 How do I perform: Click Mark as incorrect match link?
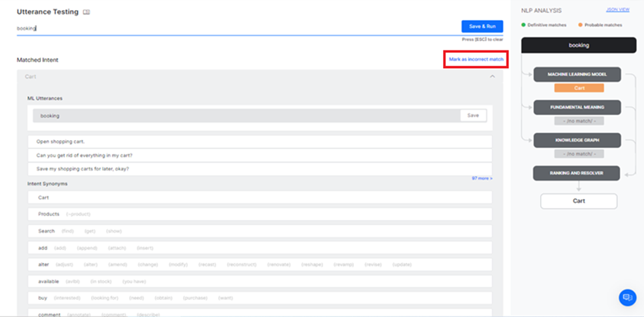pyautogui.click(x=476, y=60)
